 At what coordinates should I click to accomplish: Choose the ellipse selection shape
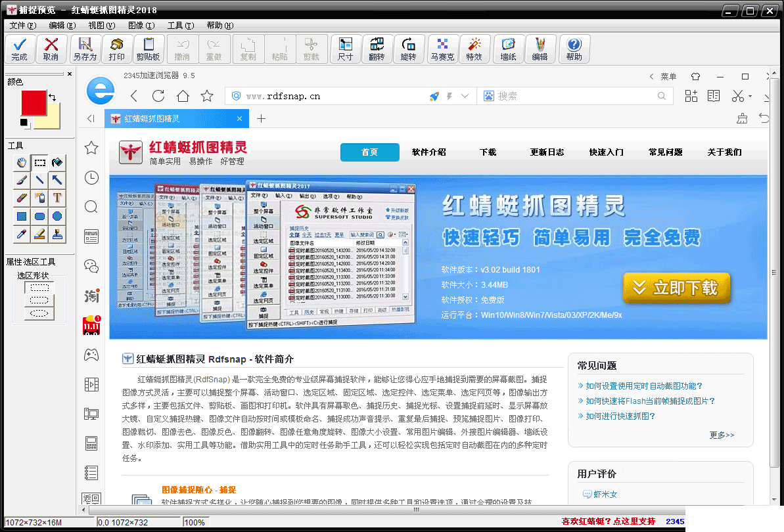click(x=39, y=313)
